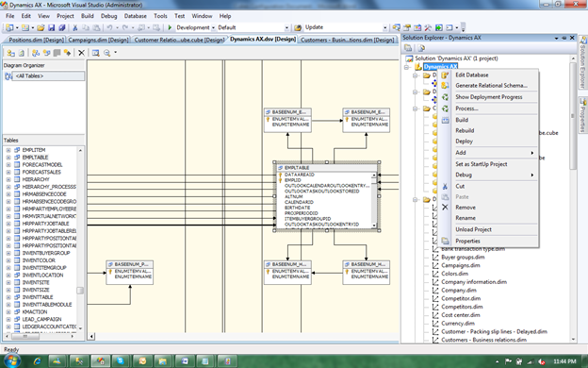Open the collapsed Properties side tab
This screenshot has height=368, width=588.
pyautogui.click(x=582, y=114)
